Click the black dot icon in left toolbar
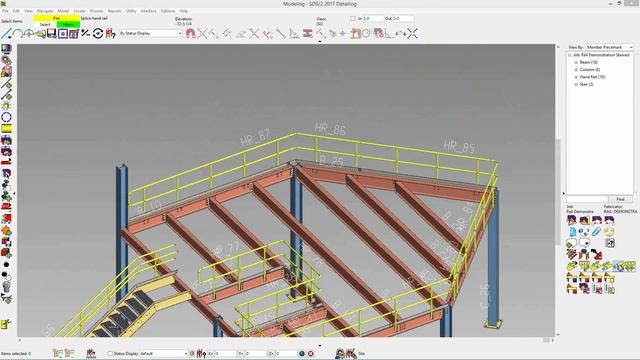 (x=6, y=265)
